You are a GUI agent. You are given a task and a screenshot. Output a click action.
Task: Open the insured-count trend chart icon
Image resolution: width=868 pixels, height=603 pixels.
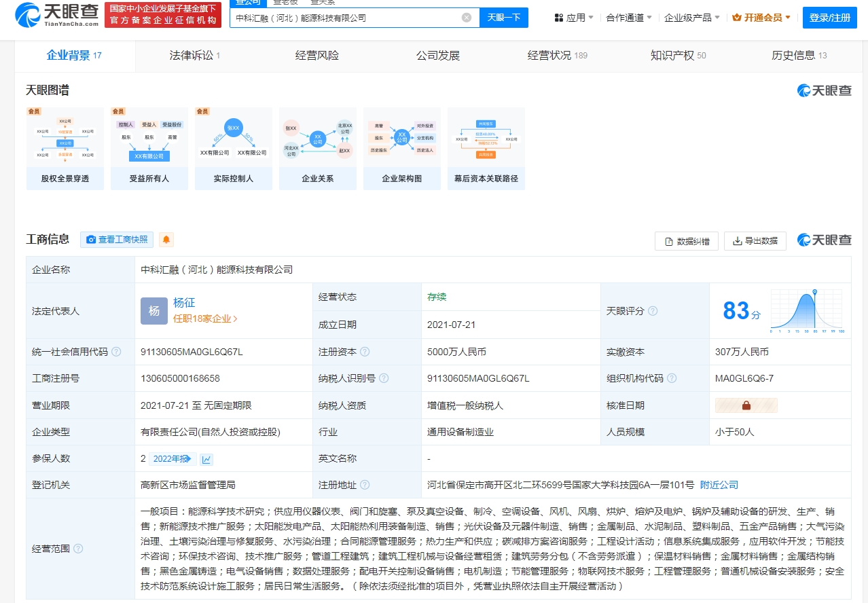(206, 459)
